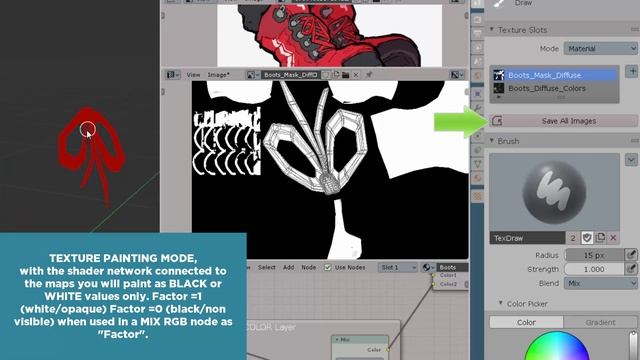Open the Object properties square tab
This screenshot has height=360, width=640.
tap(478, 94)
